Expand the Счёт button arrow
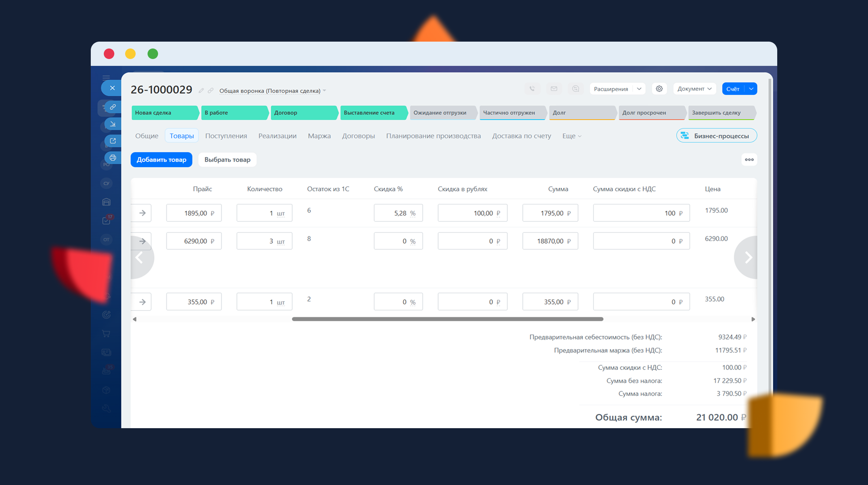The height and width of the screenshot is (485, 868). click(x=751, y=89)
